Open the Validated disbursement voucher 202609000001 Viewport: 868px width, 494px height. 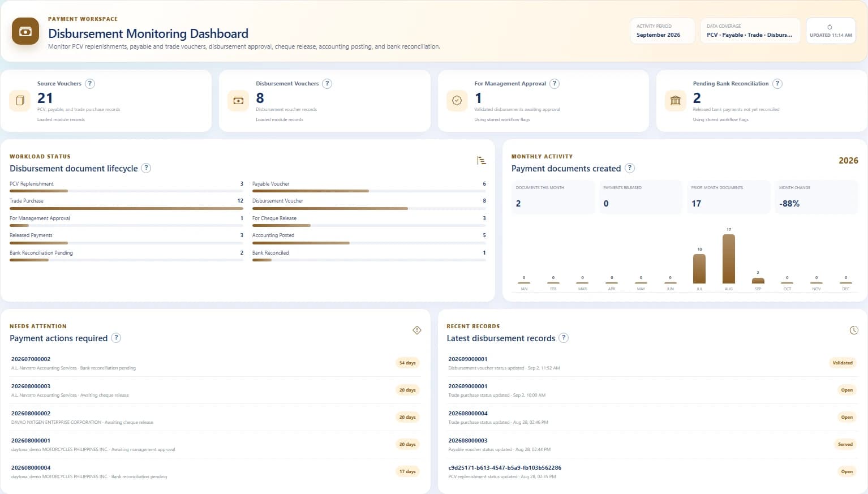tap(652, 363)
